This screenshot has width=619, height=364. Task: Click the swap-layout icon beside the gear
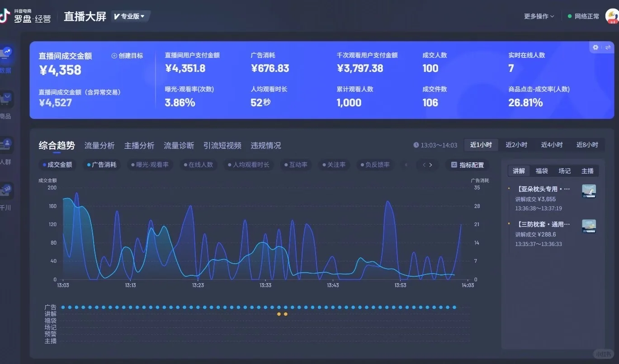[x=607, y=47]
